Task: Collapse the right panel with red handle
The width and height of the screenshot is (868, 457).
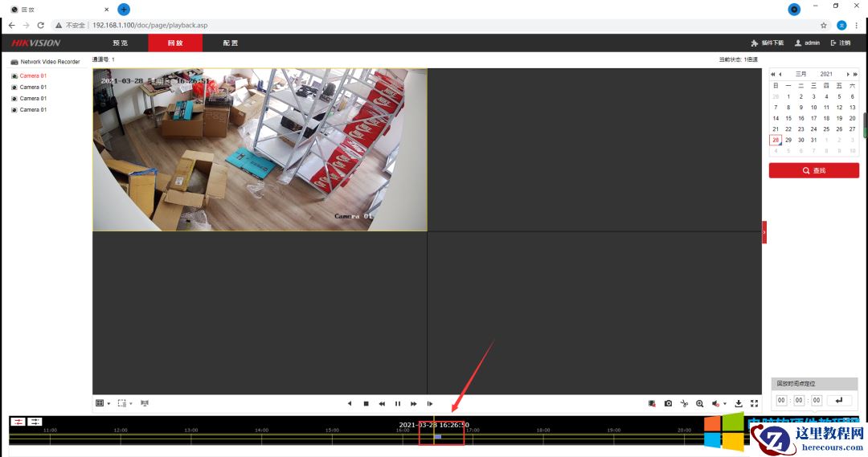Action: pos(764,232)
